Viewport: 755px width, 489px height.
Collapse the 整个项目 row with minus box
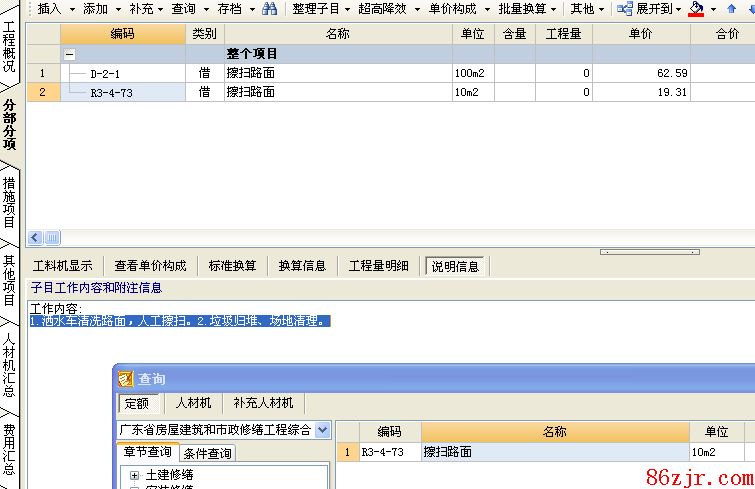pyautogui.click(x=69, y=54)
